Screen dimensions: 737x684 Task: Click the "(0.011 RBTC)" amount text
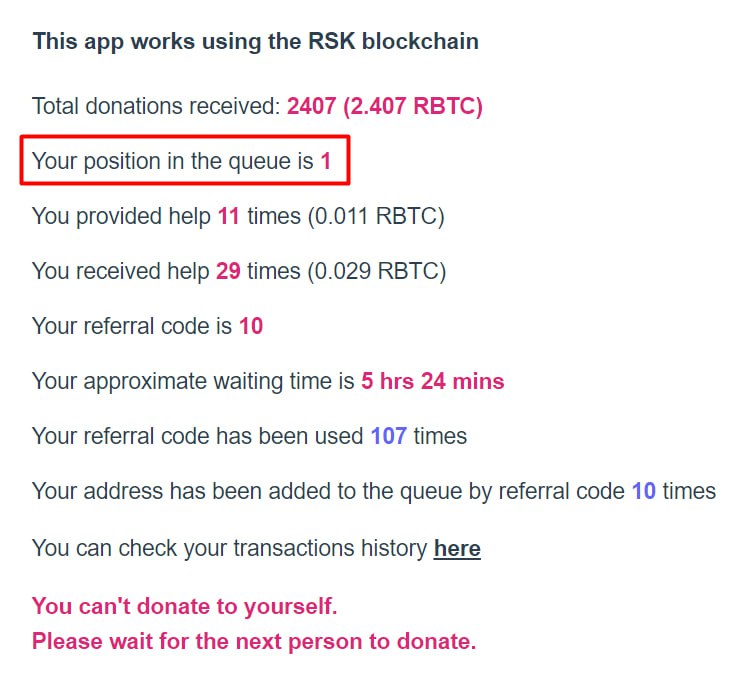click(376, 217)
